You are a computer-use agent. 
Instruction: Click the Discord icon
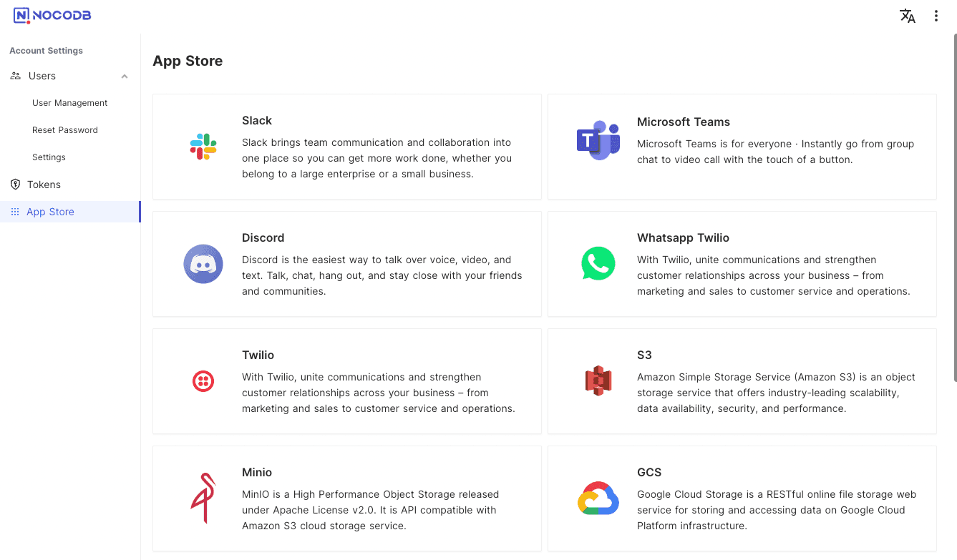pos(203,264)
